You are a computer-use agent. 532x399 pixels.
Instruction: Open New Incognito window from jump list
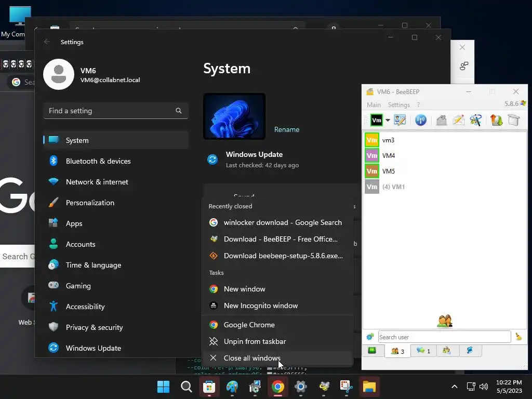pyautogui.click(x=277, y=305)
